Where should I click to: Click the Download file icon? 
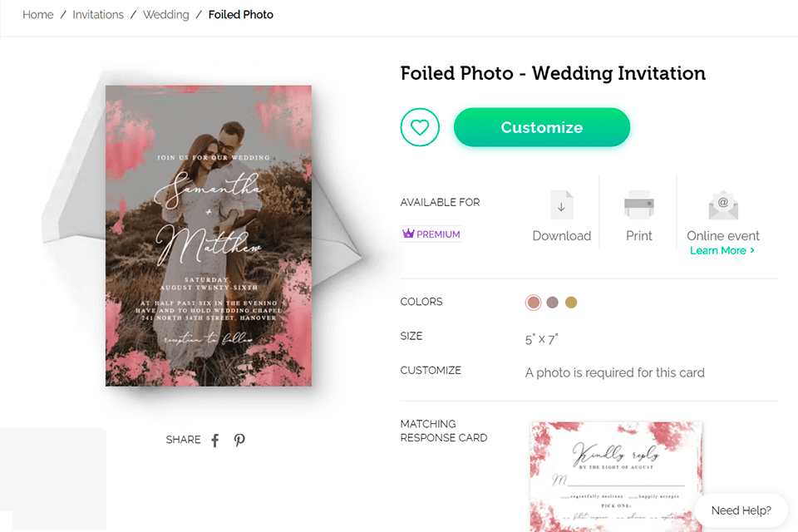pos(561,204)
